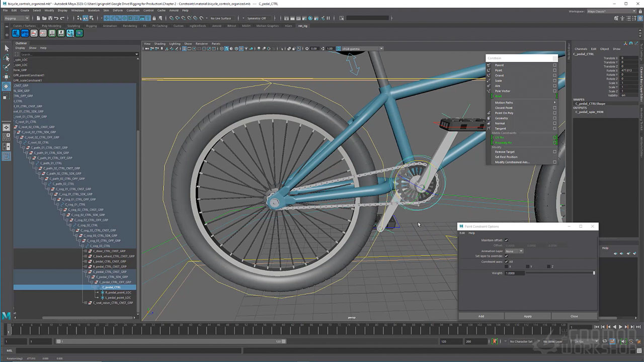Click the Add button

tap(481, 316)
